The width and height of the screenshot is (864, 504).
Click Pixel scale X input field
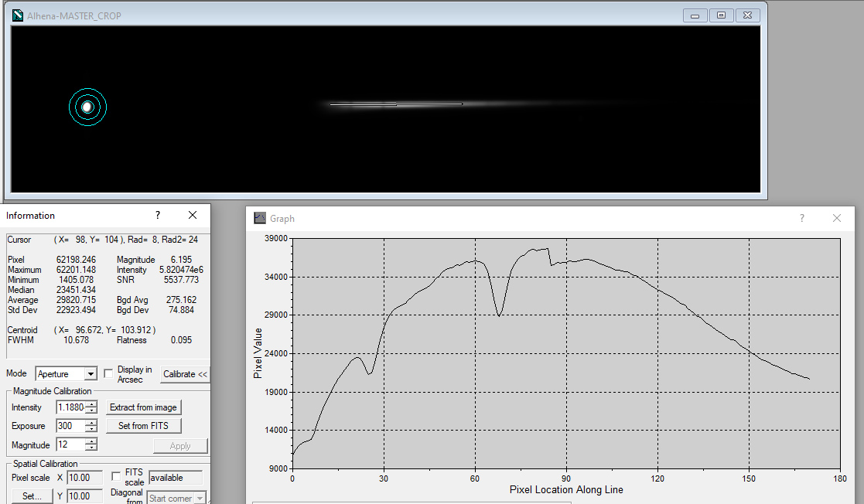click(84, 478)
